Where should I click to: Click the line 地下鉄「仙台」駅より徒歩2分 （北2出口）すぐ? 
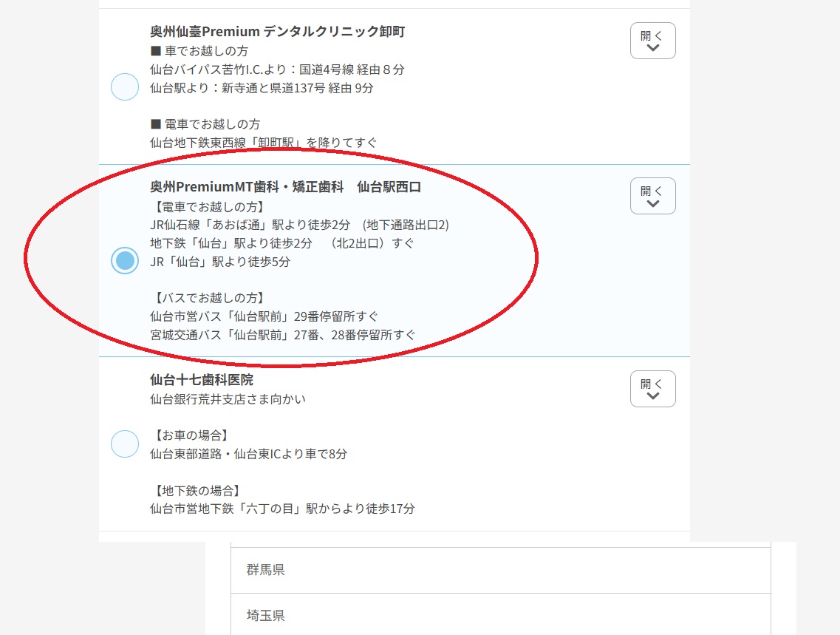(x=282, y=243)
